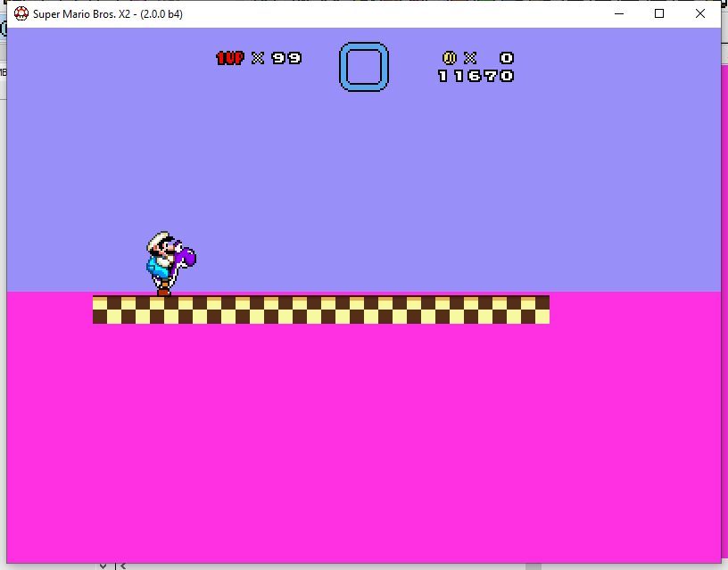Maximize the Super Mario Bros. X2 window

[x=659, y=14]
